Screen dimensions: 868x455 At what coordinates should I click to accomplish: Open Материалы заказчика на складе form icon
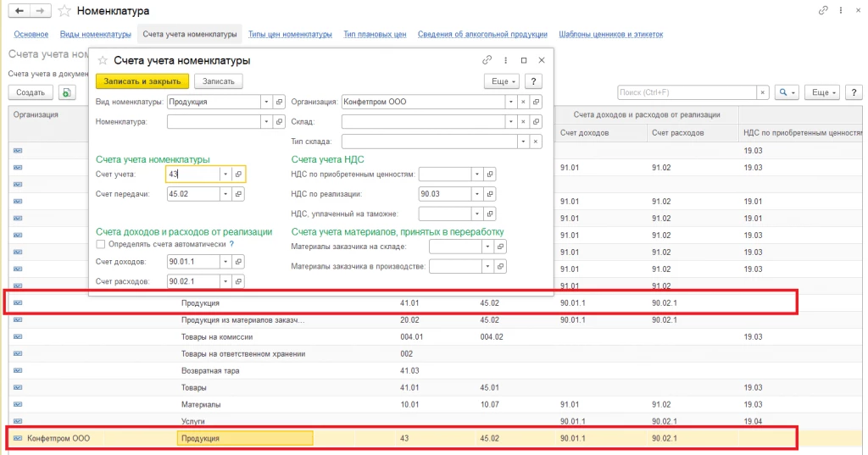pos(500,247)
